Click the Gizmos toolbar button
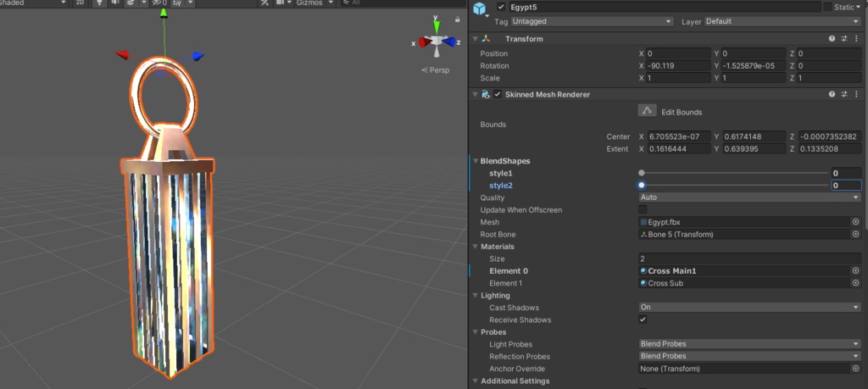The image size is (868, 389). 310,3
